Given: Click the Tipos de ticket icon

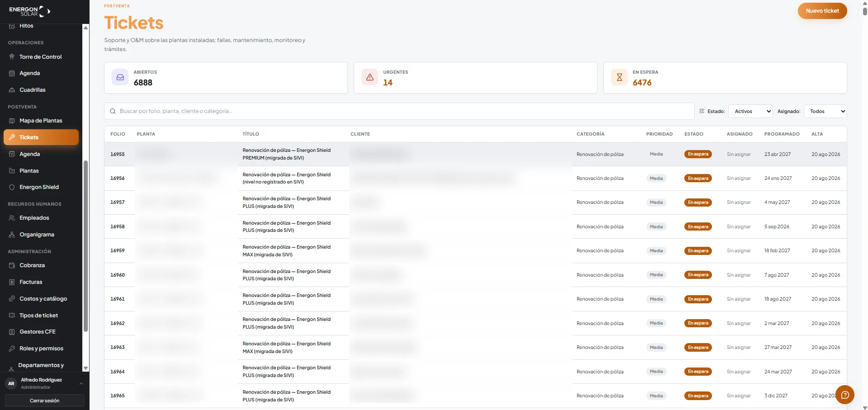Looking at the screenshot, I should [x=12, y=316].
